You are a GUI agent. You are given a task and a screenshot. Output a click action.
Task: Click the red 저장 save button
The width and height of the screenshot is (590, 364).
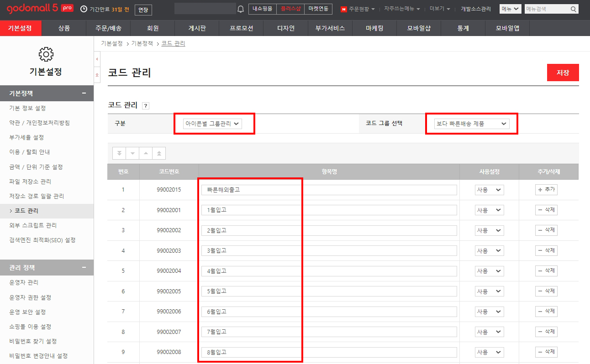coord(563,73)
